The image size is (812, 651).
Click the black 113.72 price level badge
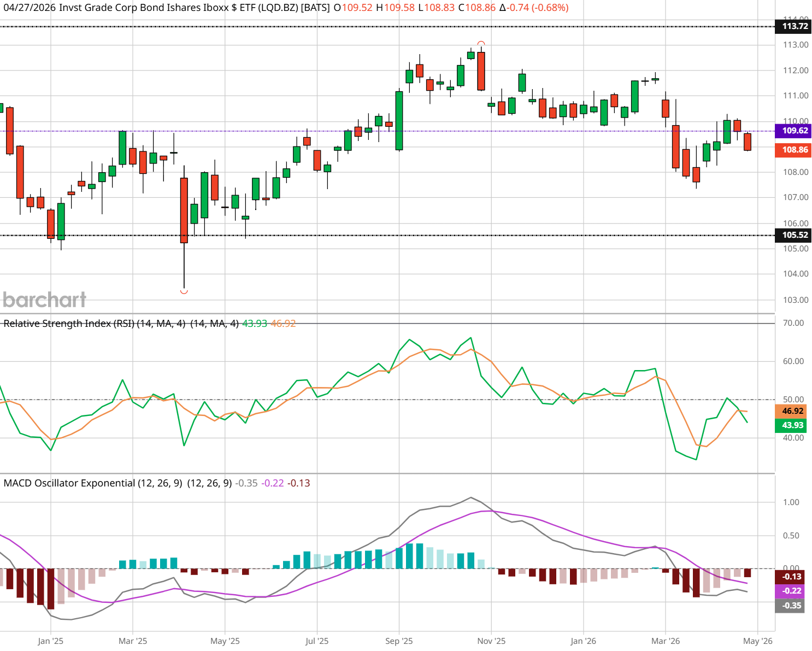[x=793, y=26]
